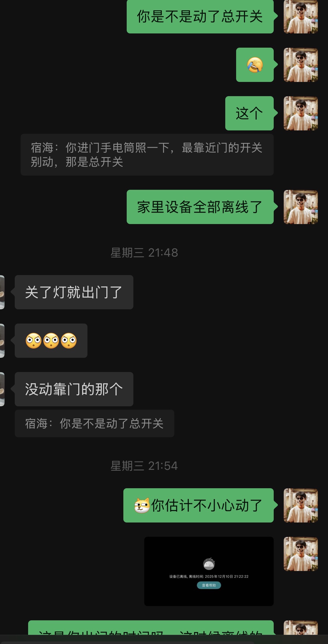
Task: Tap the avatar beside the '这个' message
Action: point(301,113)
